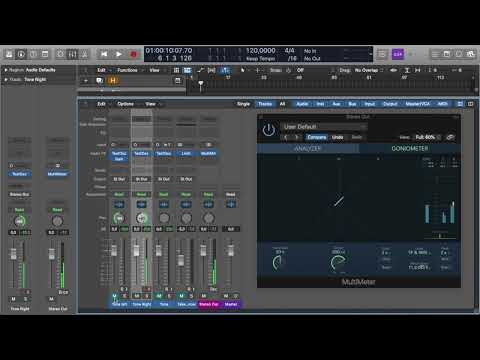The width and height of the screenshot is (480, 360).
Task: Switch to the Goniometer tab
Action: [410, 149]
